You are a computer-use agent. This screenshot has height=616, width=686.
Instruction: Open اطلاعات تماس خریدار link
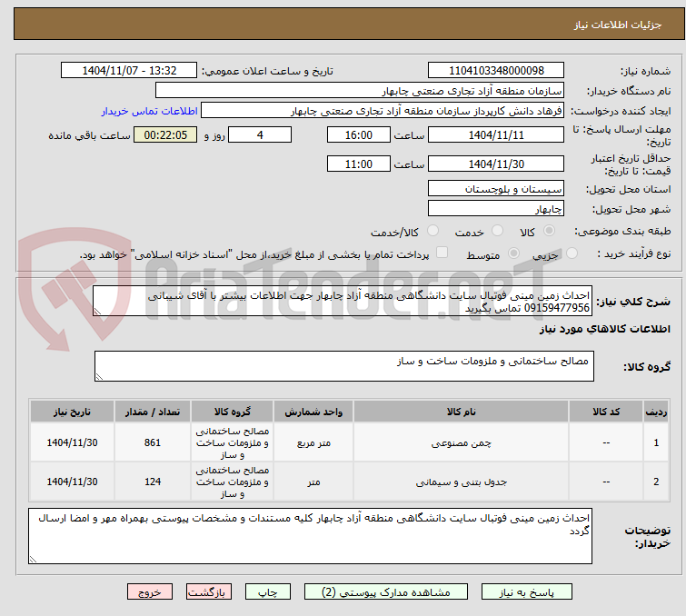[150, 111]
